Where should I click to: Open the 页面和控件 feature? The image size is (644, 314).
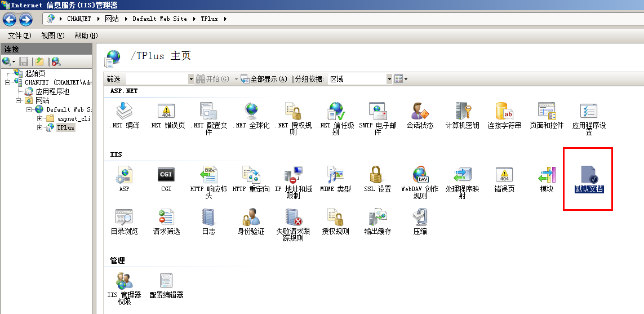(547, 116)
